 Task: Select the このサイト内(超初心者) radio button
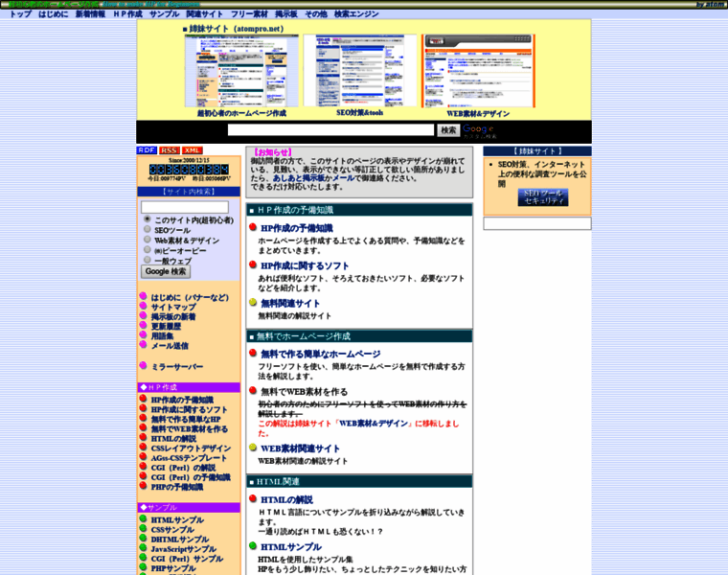(148, 219)
